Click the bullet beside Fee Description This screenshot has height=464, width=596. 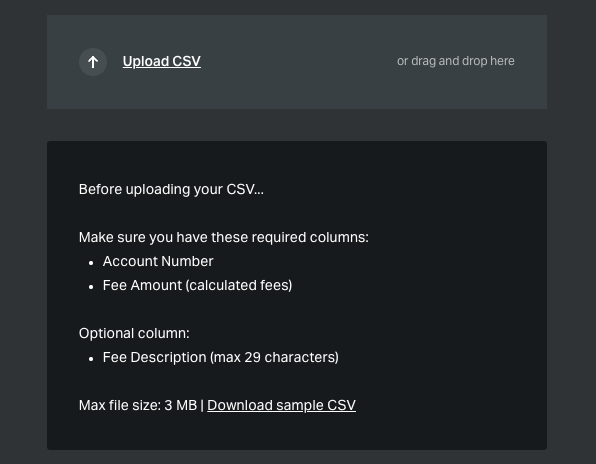click(x=91, y=359)
